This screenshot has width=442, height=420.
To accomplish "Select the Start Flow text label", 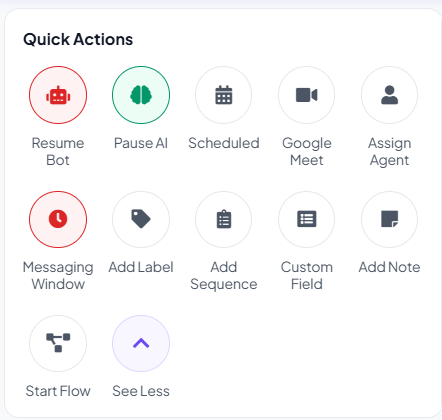I will [58, 391].
